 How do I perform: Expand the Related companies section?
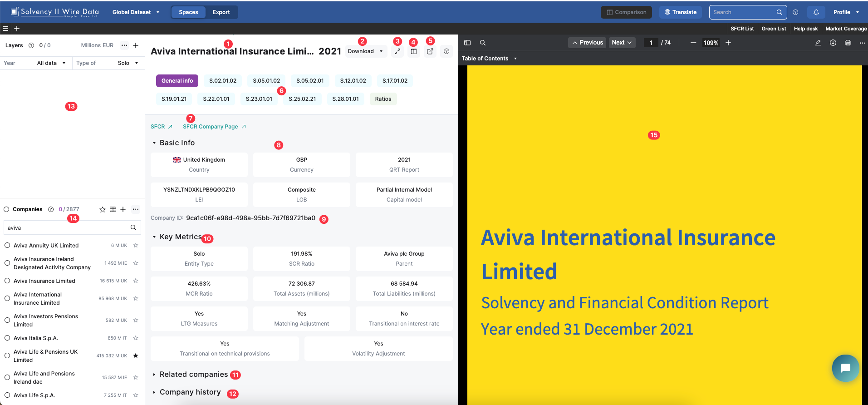pyautogui.click(x=193, y=375)
